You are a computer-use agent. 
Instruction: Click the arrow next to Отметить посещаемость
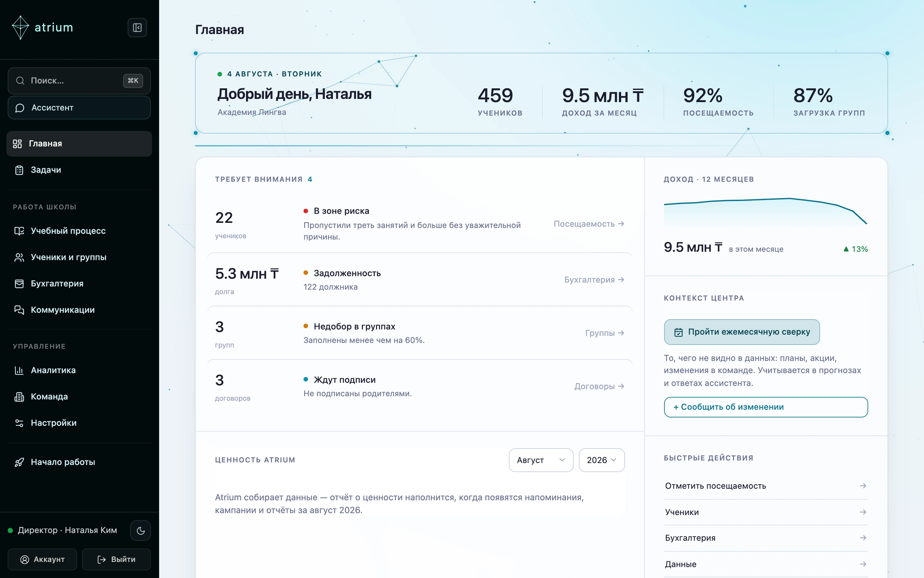click(863, 486)
